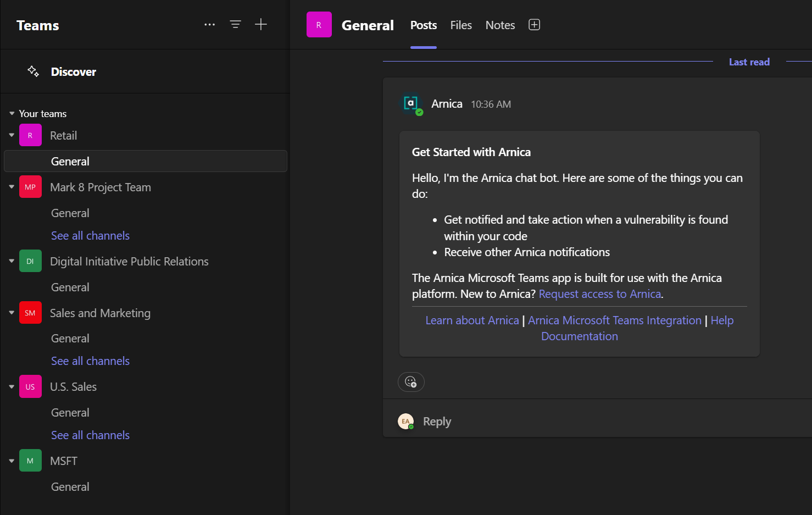
Task: Click the Reply box to respond
Action: (x=437, y=422)
